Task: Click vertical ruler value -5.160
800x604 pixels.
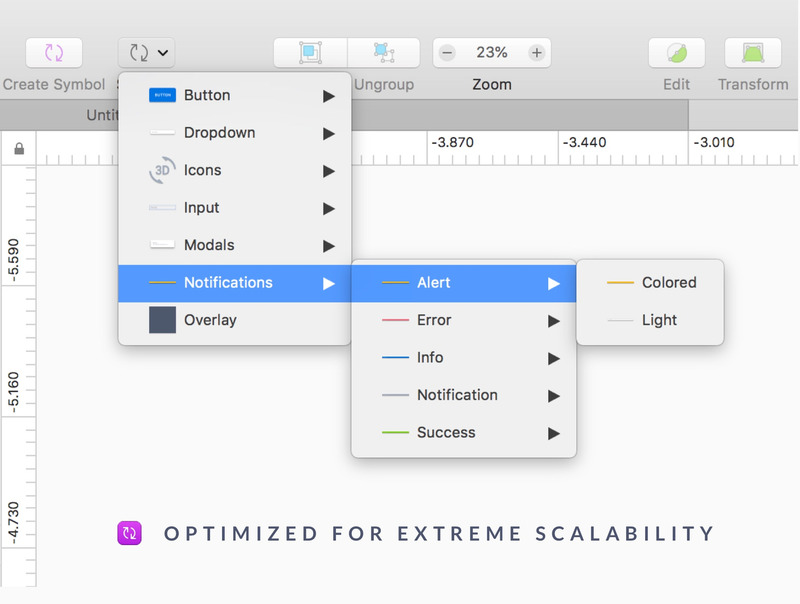Action: 13,392
